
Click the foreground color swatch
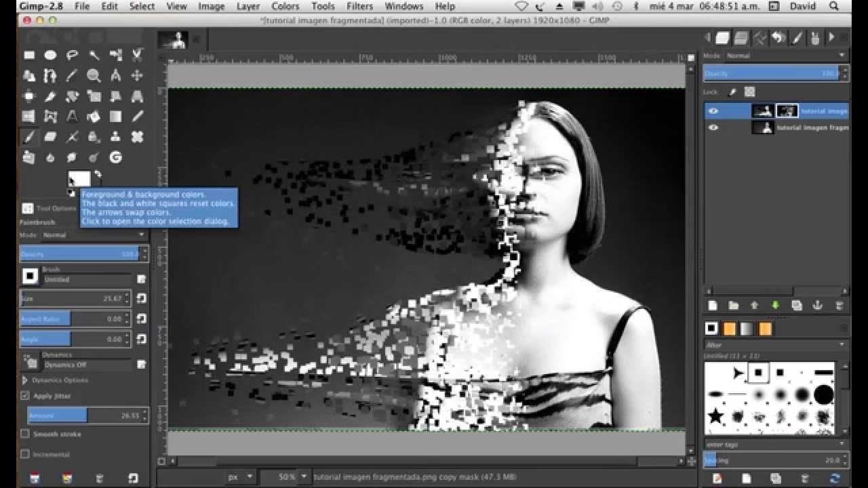(x=77, y=179)
